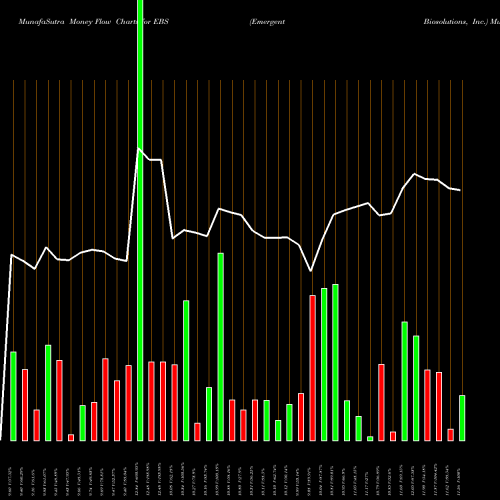The image size is (500, 500).
Task: Select the tallest red money flow bar
Action: [313, 368]
